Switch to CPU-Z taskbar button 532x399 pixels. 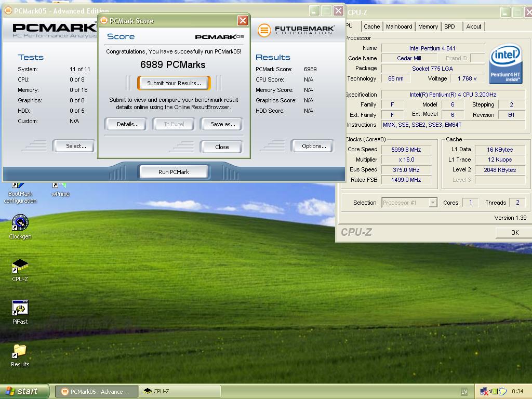click(180, 391)
